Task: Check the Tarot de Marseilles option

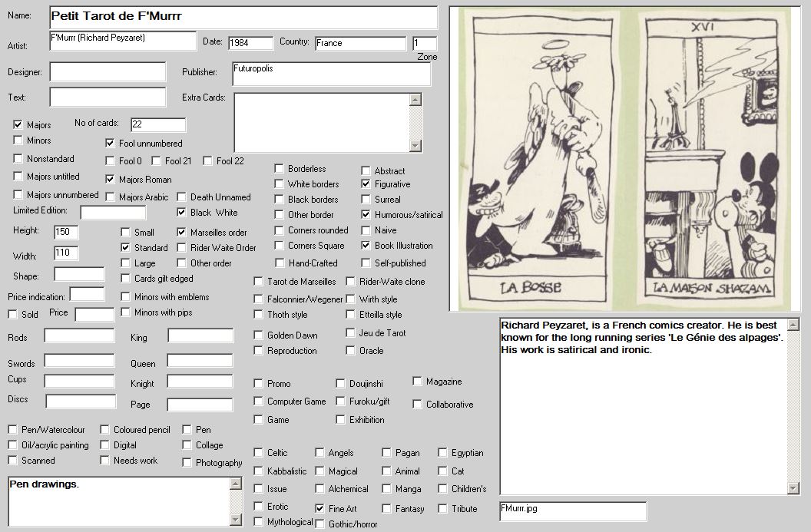Action: point(259,282)
